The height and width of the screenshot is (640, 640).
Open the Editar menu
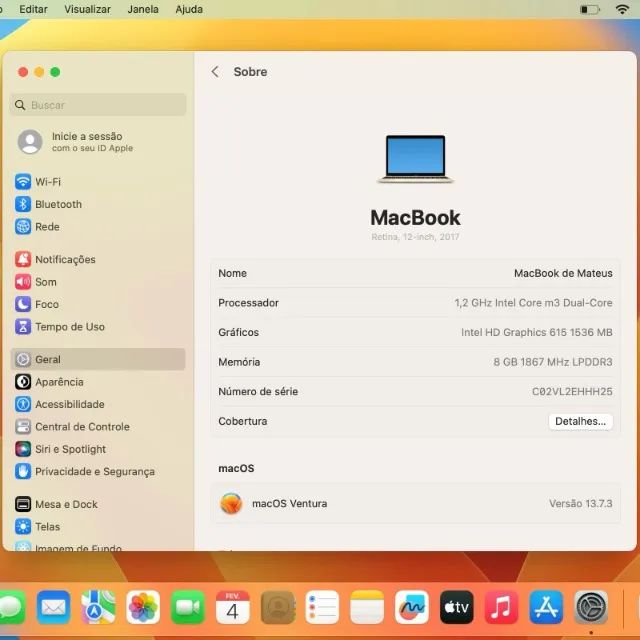(33, 9)
